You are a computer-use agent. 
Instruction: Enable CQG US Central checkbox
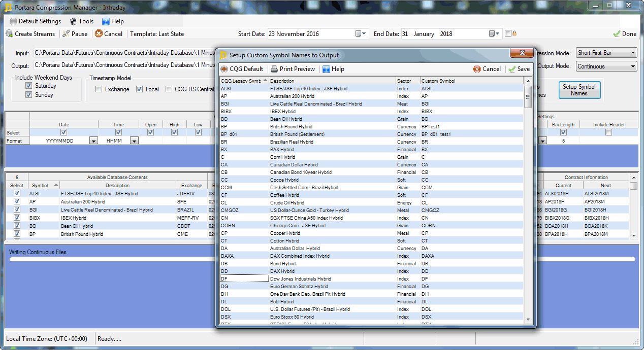point(170,89)
